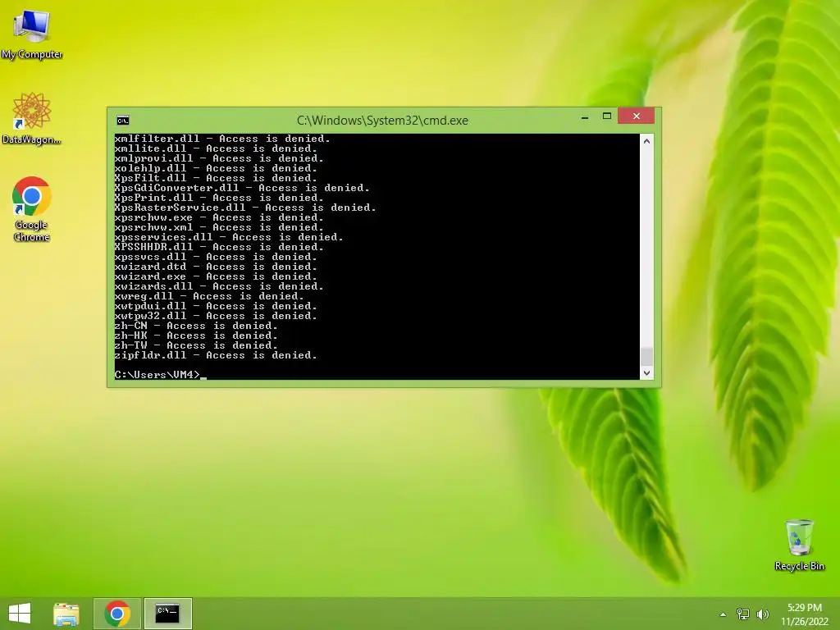Screen dimensions: 840x630
Task: Select the Recycle Bin icon
Action: [799, 545]
